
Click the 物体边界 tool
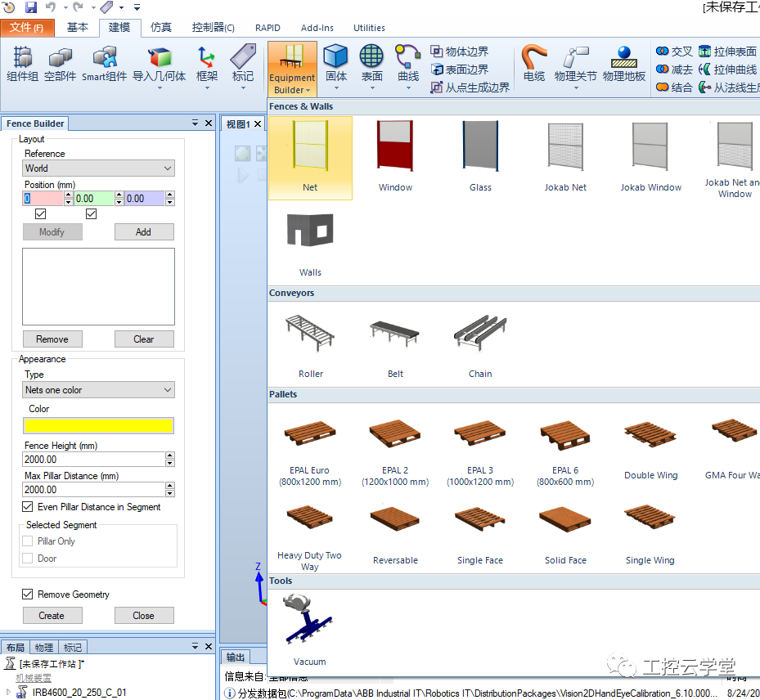point(460,52)
